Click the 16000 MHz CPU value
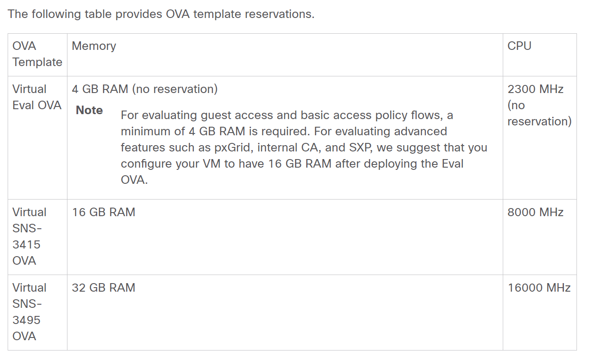This screenshot has width=590, height=364. 539,288
